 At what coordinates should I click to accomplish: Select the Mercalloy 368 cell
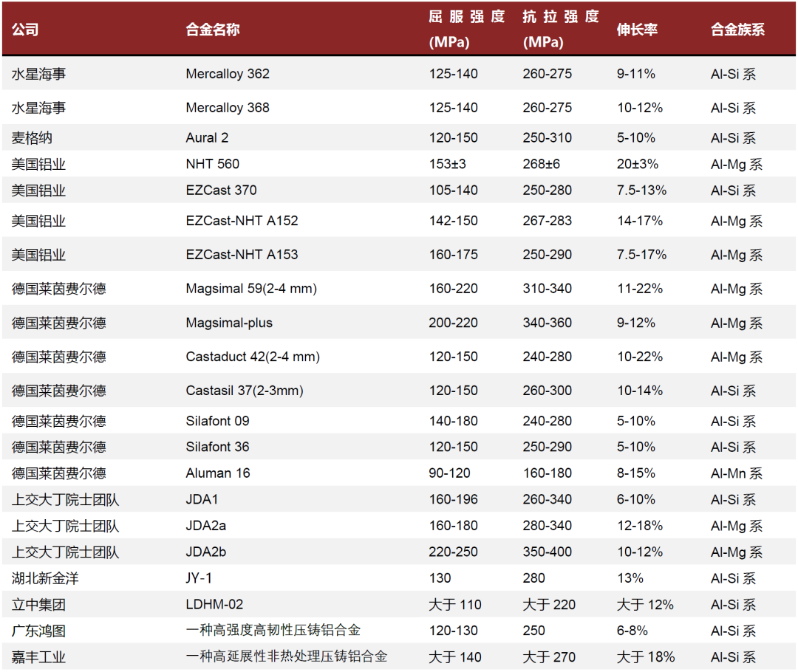(228, 108)
